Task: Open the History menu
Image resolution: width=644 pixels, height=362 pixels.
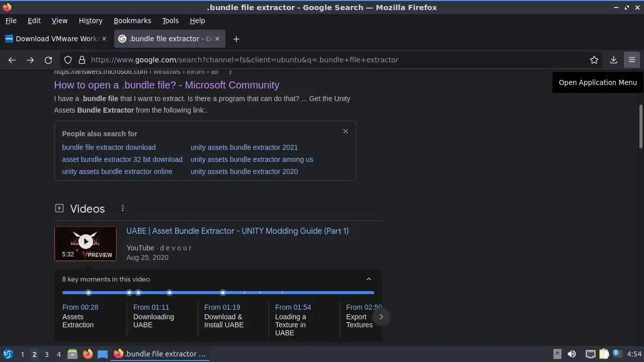Action: click(91, 21)
